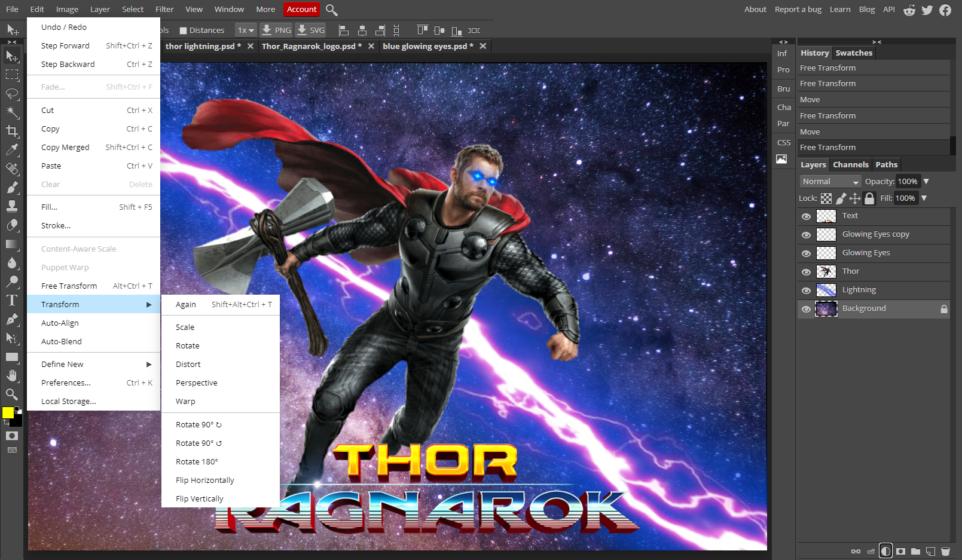This screenshot has height=560, width=962.
Task: Hide the Background layer
Action: [x=806, y=309]
